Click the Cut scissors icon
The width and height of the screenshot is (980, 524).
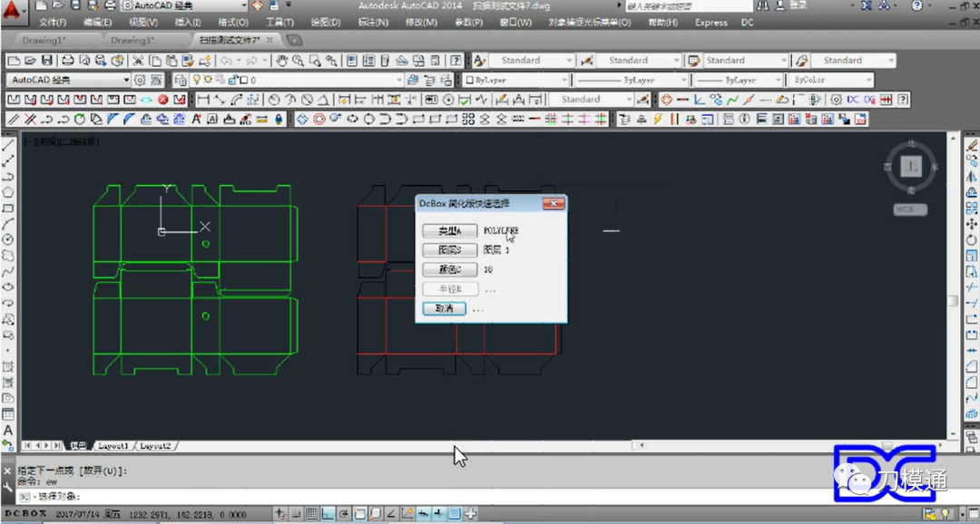[138, 61]
